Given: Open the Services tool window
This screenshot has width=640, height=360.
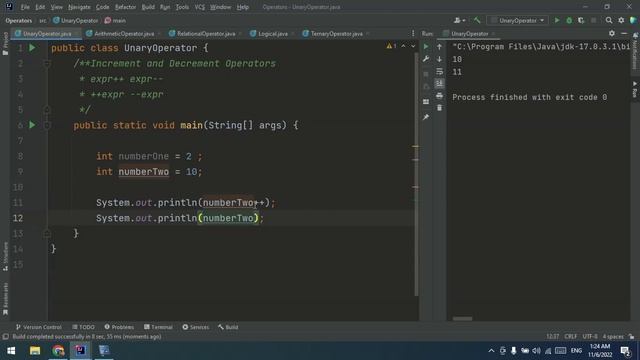Looking at the screenshot, I should [196, 327].
